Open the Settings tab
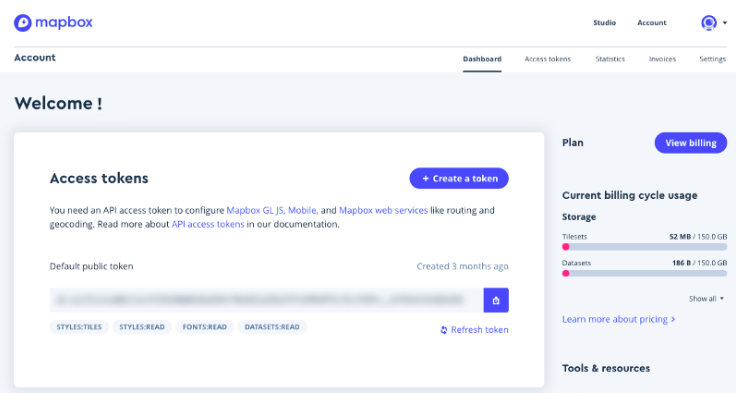The width and height of the screenshot is (736, 393). coord(712,59)
